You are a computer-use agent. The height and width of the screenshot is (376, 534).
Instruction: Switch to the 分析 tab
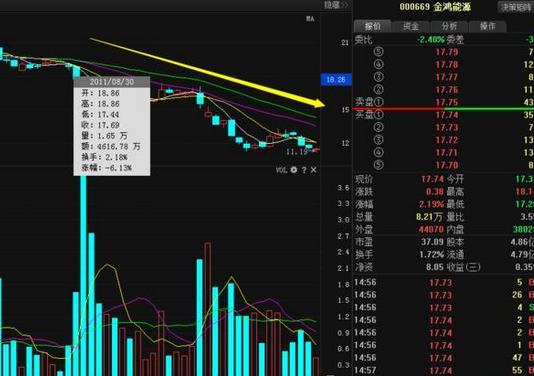449,26
